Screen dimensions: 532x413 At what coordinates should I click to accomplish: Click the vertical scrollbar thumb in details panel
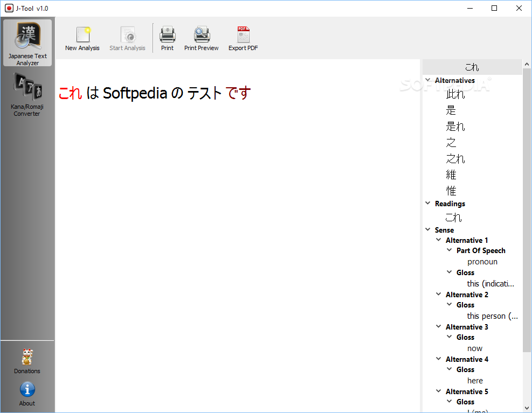click(527, 210)
